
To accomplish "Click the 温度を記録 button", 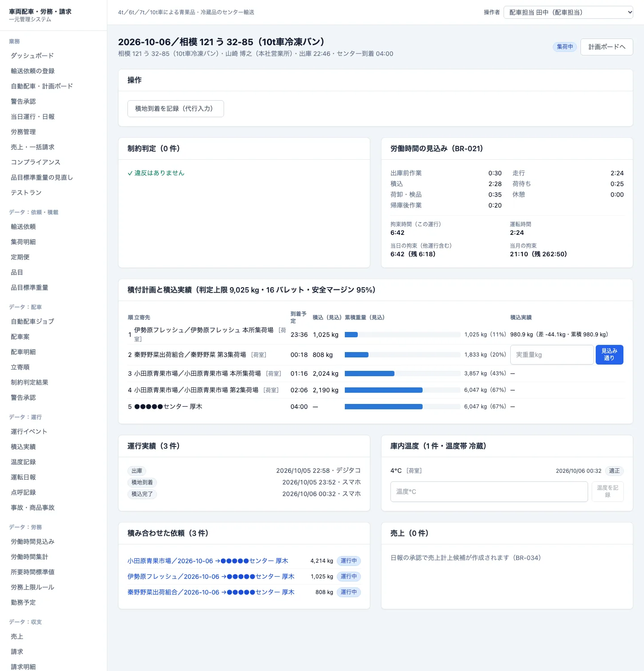I will tap(607, 492).
